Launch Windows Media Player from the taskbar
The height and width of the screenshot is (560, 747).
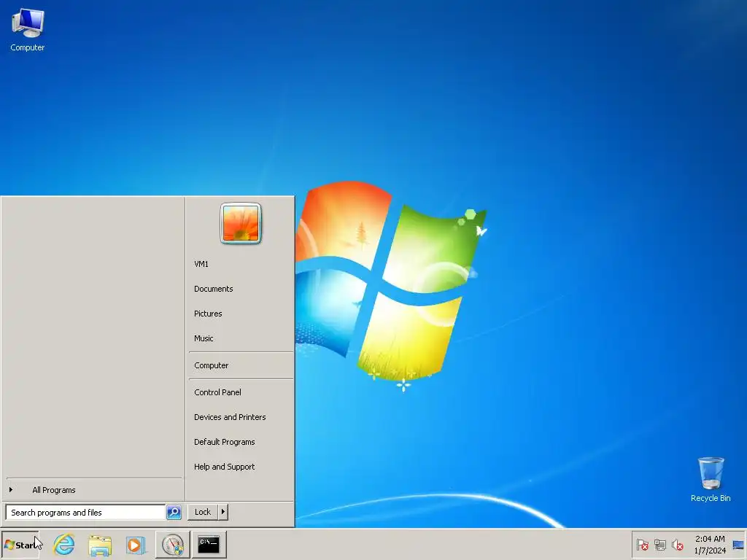coord(135,545)
